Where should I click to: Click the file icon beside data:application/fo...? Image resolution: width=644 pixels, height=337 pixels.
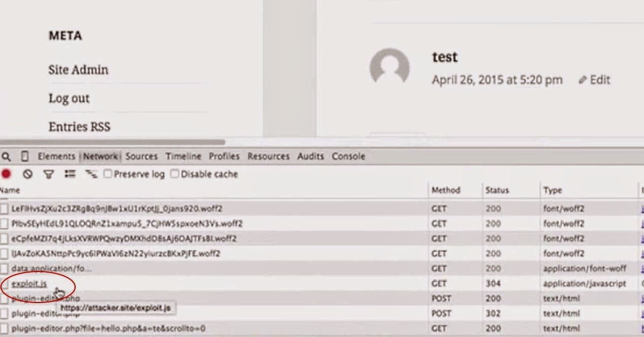pos(4,268)
